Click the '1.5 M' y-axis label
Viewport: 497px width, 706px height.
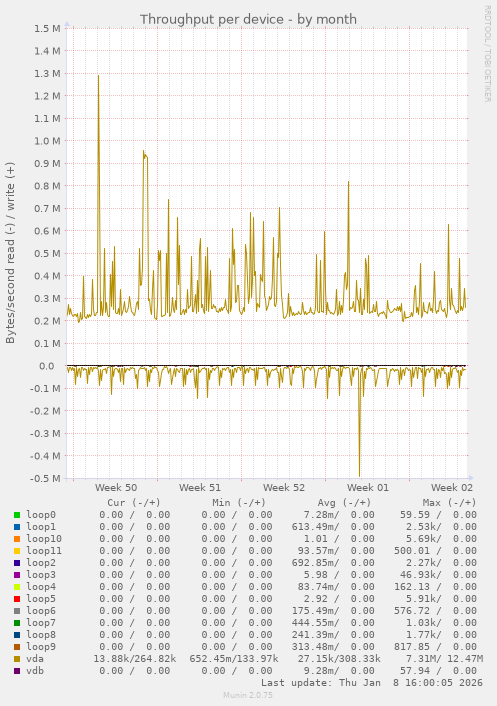coord(47,28)
